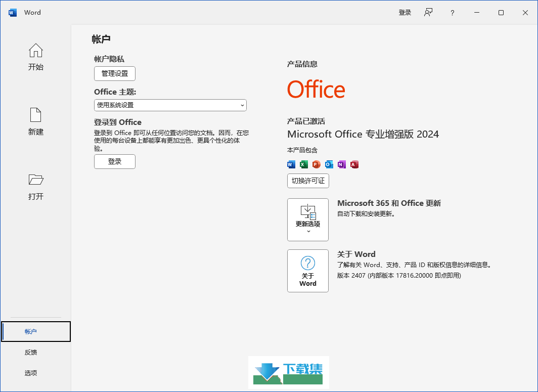
Task: Click the Excel app icon under 本产品包含
Action: click(x=304, y=164)
